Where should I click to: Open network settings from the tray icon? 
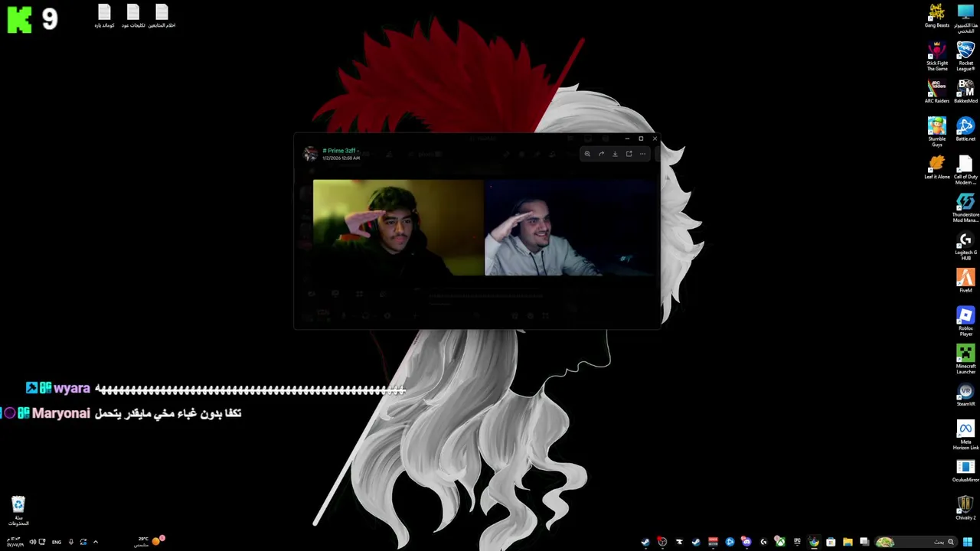pos(42,542)
